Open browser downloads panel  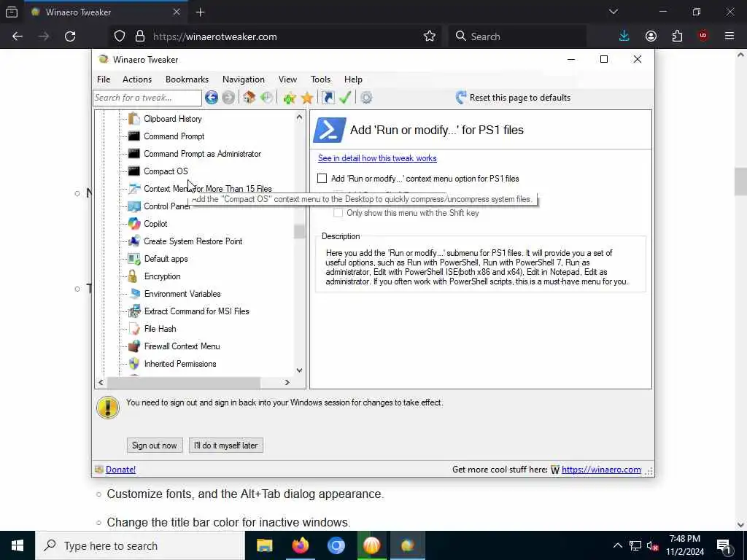(x=624, y=36)
